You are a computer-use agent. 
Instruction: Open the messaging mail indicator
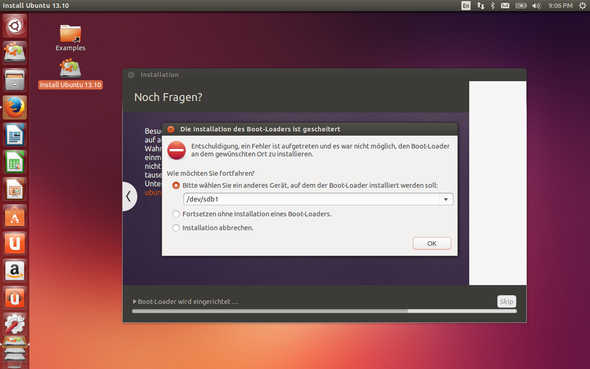tap(505, 6)
